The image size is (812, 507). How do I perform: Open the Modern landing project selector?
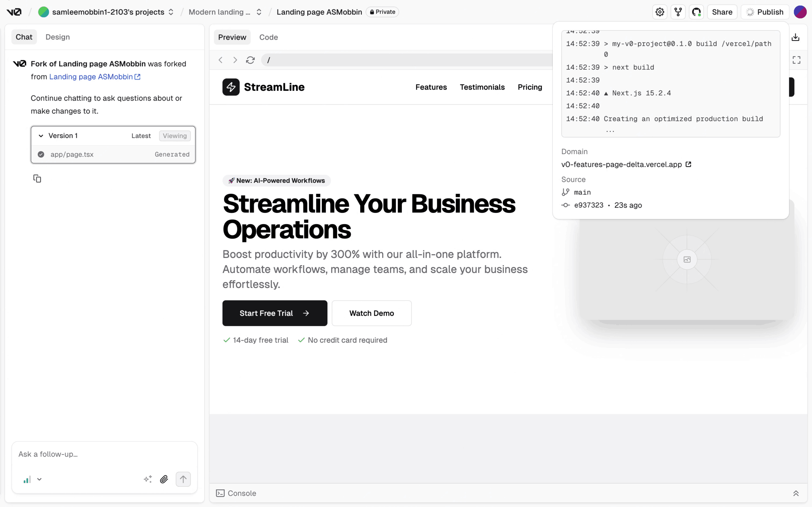(259, 12)
